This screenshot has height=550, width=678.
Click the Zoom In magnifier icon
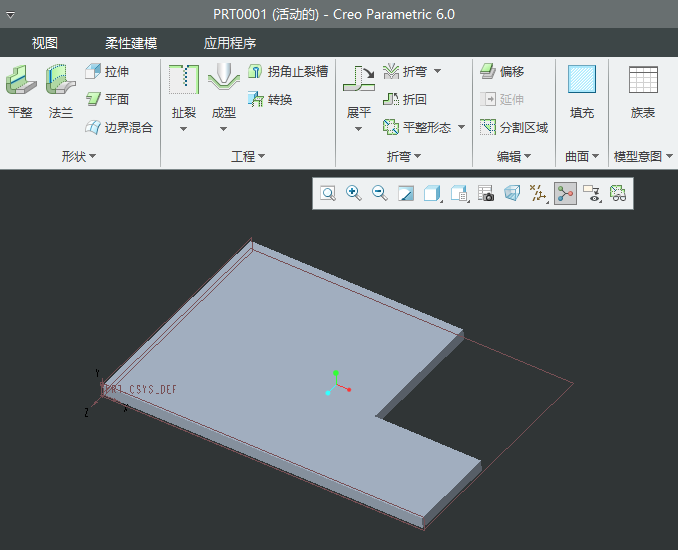354,193
